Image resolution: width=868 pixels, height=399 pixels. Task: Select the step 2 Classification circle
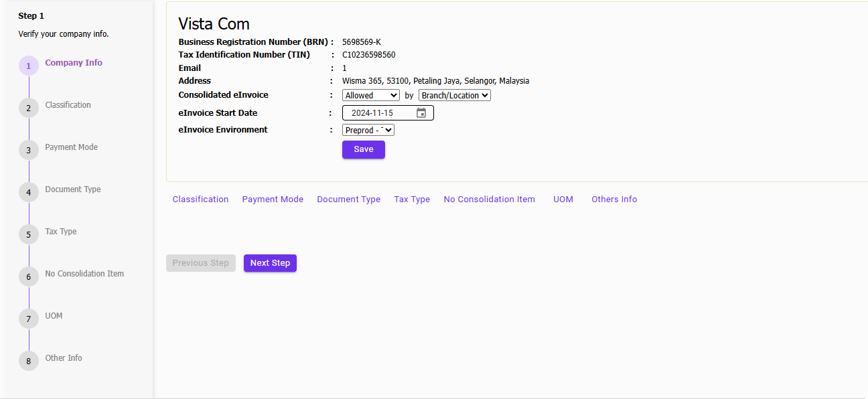(x=28, y=108)
